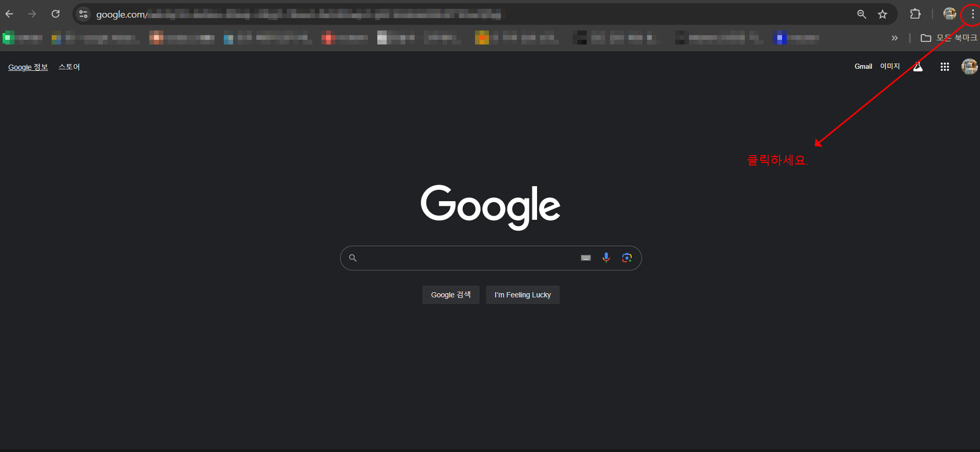Image resolution: width=980 pixels, height=452 pixels.
Task: Bookmark this page with the star icon
Action: tap(883, 14)
